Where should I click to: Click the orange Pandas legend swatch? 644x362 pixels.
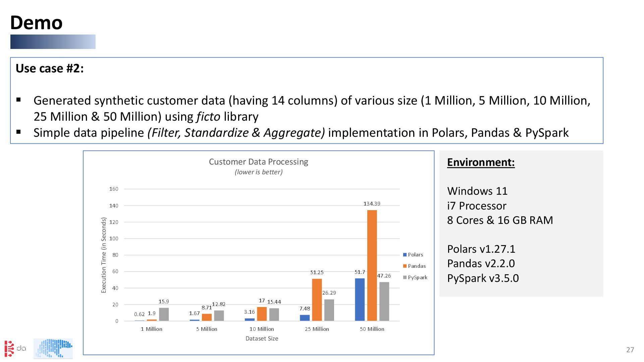pyautogui.click(x=405, y=266)
